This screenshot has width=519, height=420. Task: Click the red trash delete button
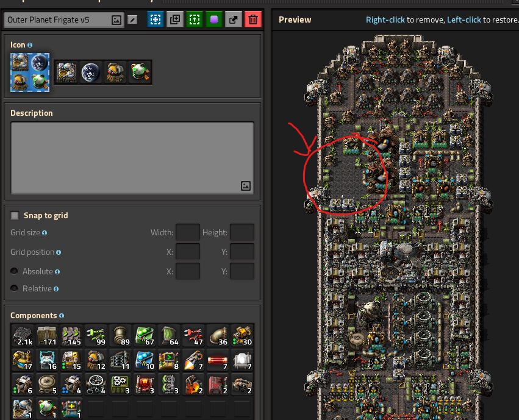point(253,20)
